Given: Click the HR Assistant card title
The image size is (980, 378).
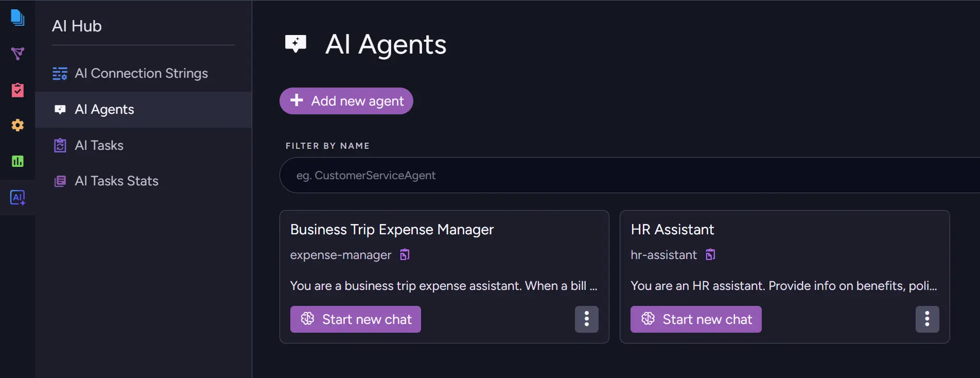Looking at the screenshot, I should click(672, 230).
